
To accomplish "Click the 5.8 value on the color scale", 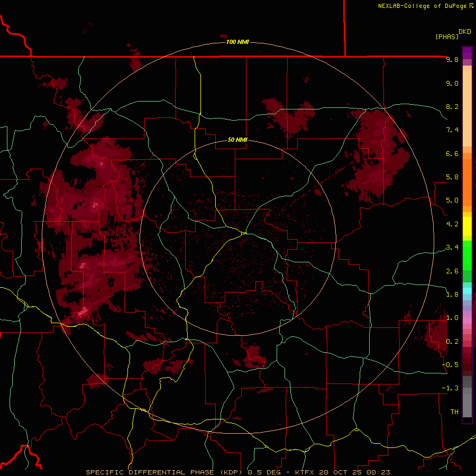I will tap(452, 177).
